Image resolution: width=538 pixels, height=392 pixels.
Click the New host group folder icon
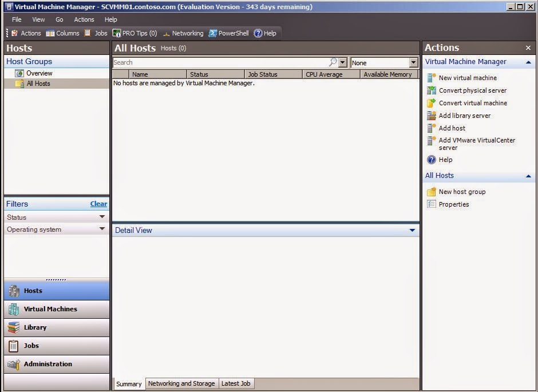(432, 192)
